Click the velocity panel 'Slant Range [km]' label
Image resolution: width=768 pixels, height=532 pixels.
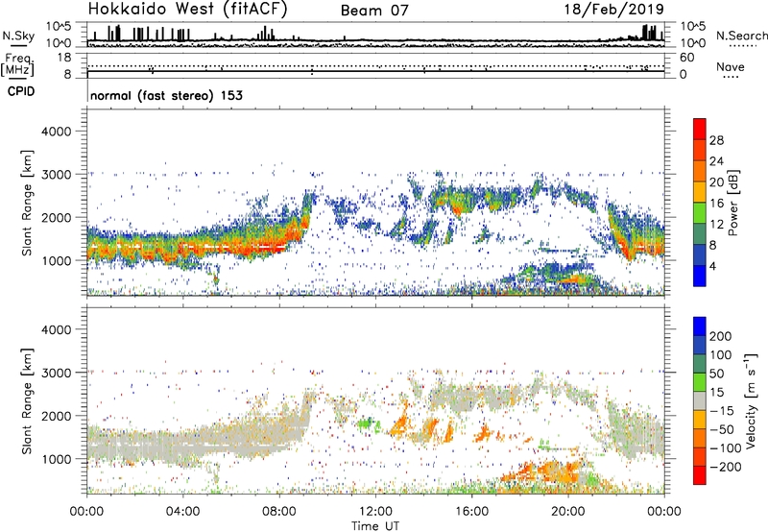(x=27, y=401)
